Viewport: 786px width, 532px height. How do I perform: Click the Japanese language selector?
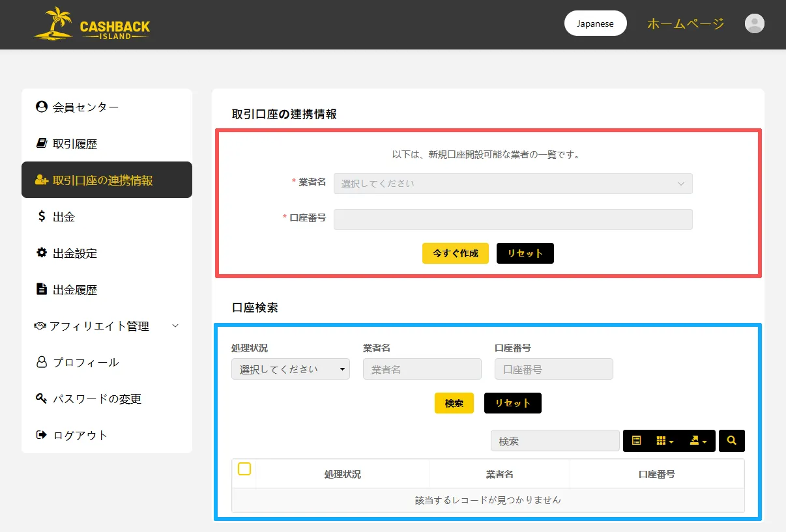[x=595, y=23]
